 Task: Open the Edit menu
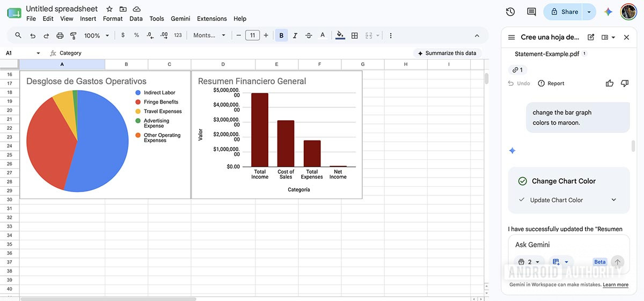tap(48, 18)
